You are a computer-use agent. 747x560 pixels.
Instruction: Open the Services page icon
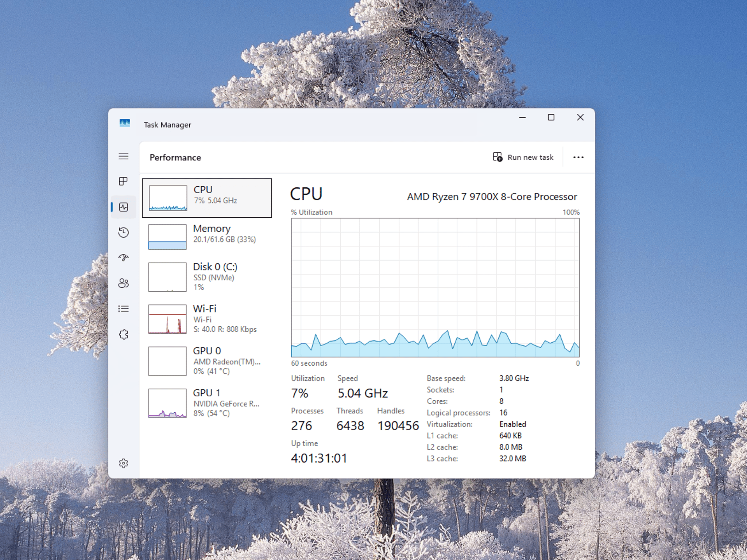point(124,334)
